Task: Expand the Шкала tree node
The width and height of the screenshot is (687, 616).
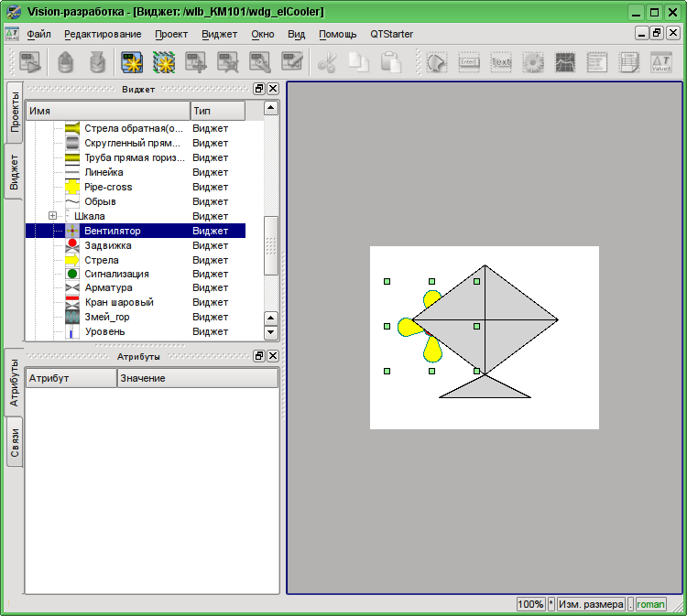Action: click(x=53, y=216)
